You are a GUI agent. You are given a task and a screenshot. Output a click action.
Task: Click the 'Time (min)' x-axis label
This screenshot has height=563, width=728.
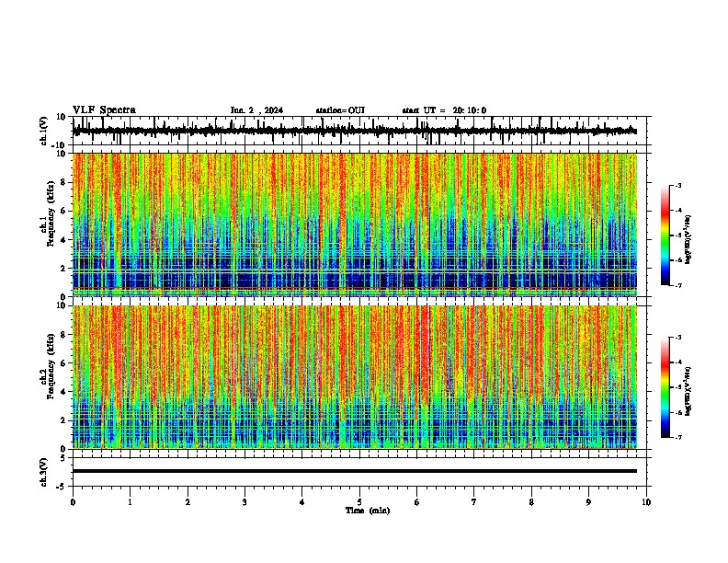(368, 511)
